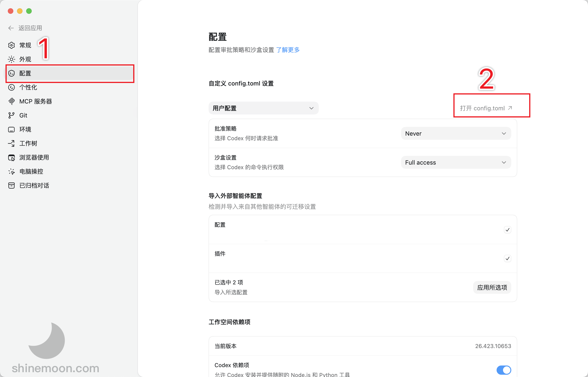This screenshot has width=588, height=377.
Task: Click the terminal shield icon for 配置
Action: click(x=11, y=73)
